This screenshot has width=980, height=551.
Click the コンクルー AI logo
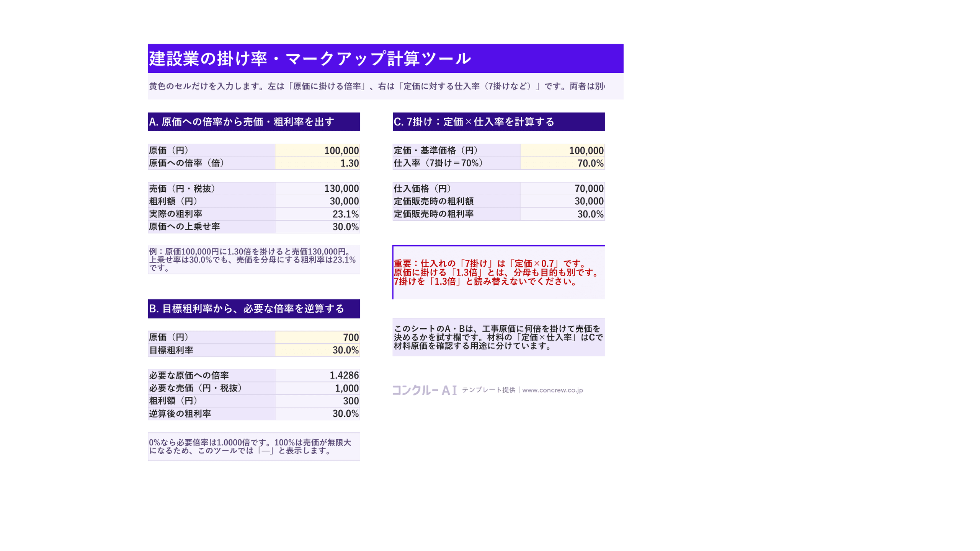click(425, 390)
